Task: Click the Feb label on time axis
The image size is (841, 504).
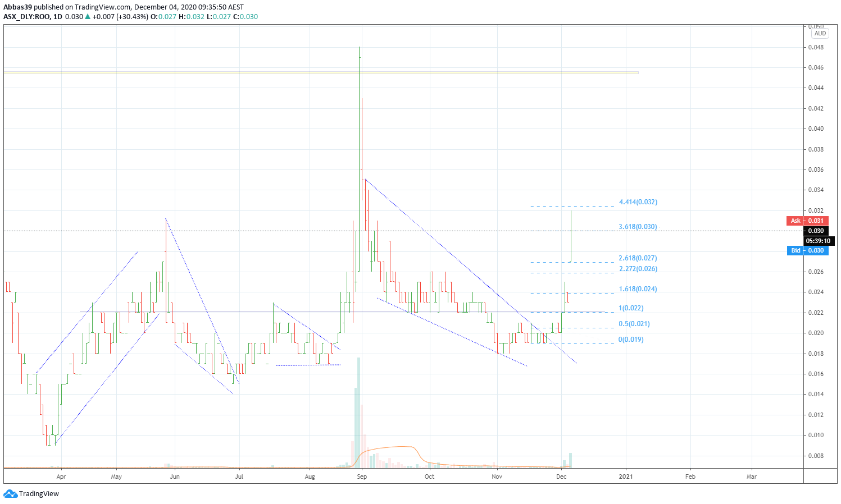Action: pos(690,476)
